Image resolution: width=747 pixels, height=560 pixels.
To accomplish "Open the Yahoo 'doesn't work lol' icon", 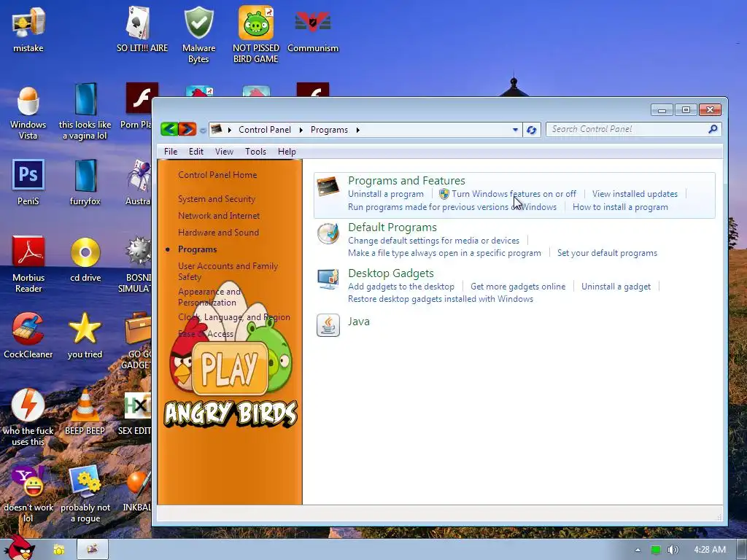I will 28,494.
